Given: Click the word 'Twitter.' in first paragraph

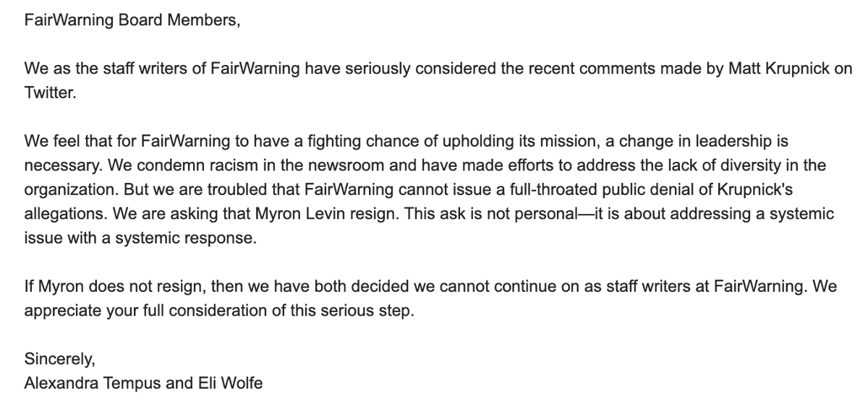Looking at the screenshot, I should [50, 94].
